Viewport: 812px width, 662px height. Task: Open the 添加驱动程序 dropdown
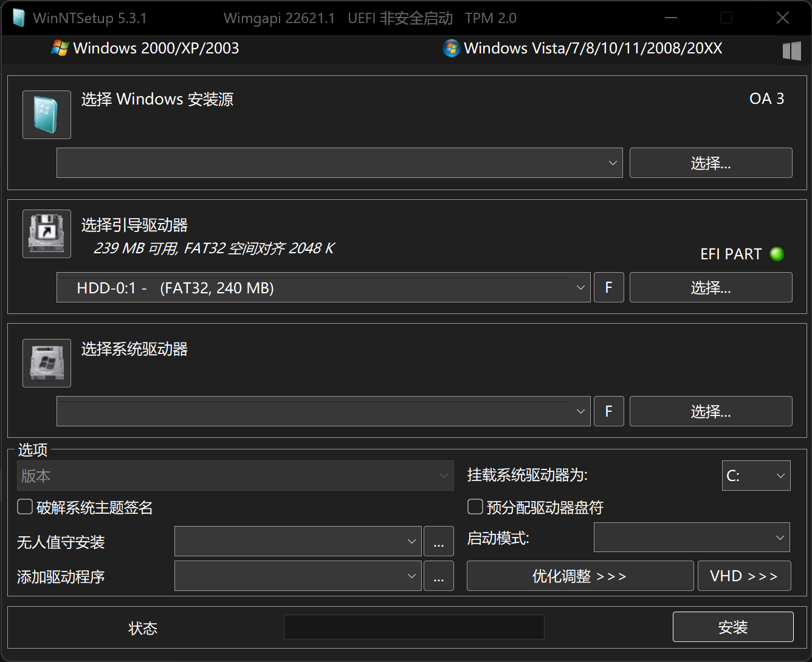298,576
